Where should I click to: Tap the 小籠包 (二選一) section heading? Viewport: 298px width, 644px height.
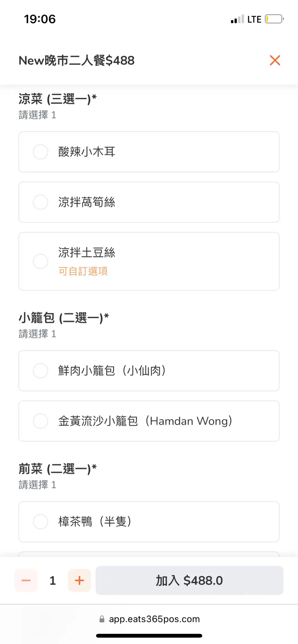click(x=64, y=318)
